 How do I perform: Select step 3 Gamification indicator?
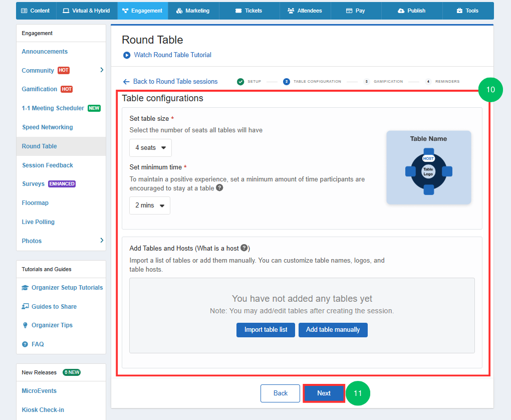(x=366, y=82)
